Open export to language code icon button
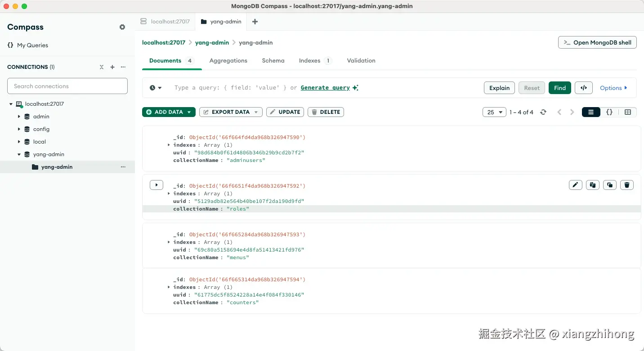 584,88
